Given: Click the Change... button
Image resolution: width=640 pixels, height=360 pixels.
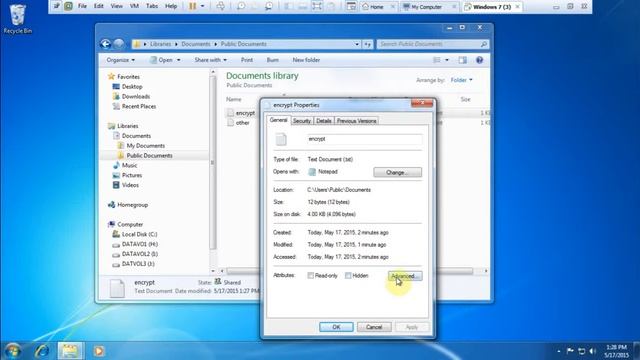Looking at the screenshot, I should click(398, 172).
